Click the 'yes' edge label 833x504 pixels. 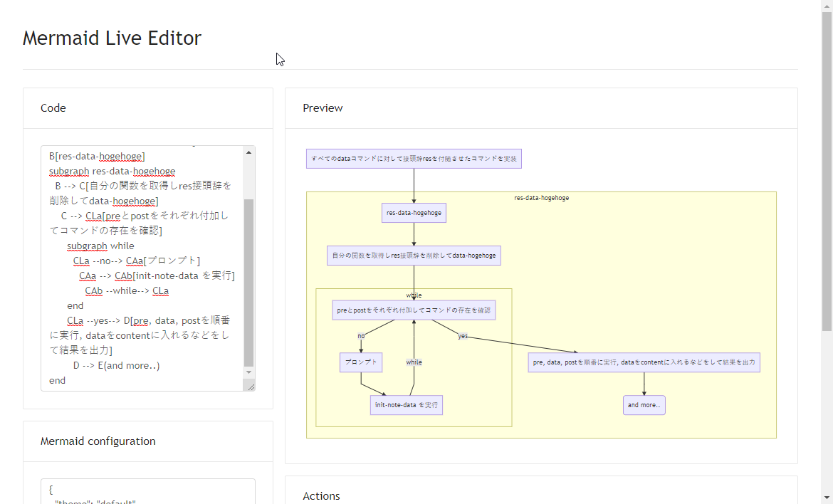point(463,336)
